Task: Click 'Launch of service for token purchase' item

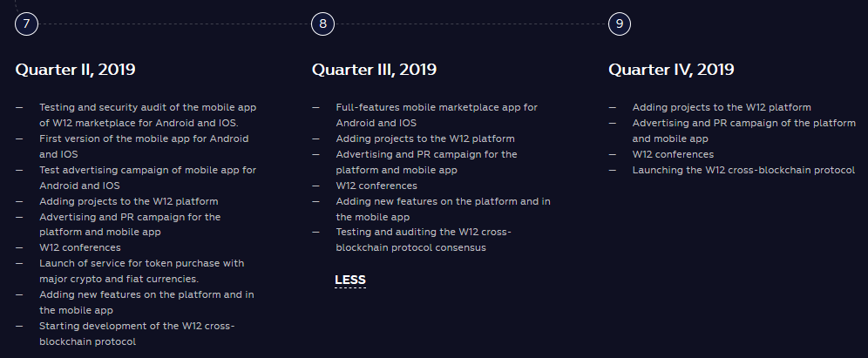Action: [142, 271]
